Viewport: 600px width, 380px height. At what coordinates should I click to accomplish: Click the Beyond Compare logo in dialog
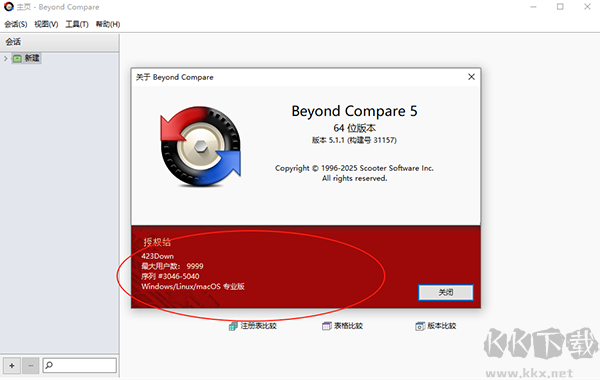click(201, 147)
